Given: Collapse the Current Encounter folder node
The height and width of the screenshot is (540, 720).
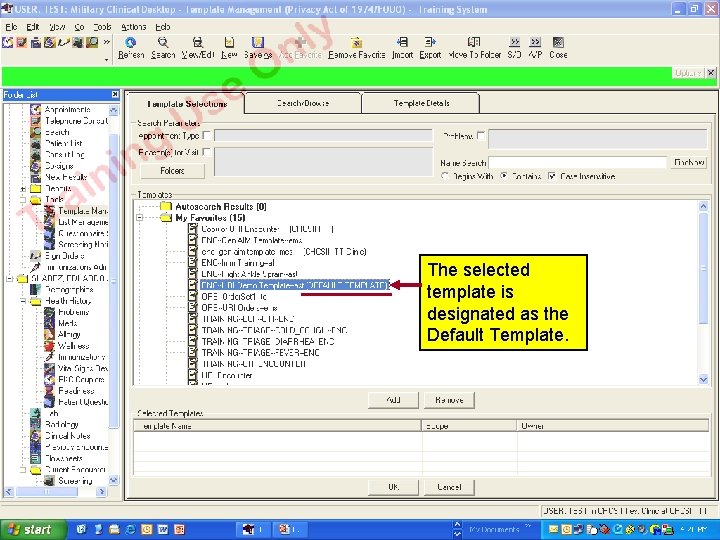Looking at the screenshot, I should 23,470.
